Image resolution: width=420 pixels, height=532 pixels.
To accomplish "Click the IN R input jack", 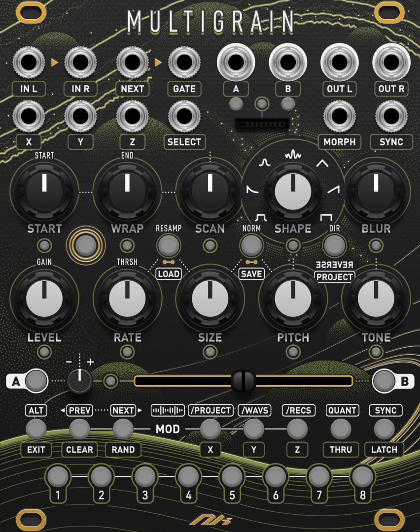I will [80, 63].
